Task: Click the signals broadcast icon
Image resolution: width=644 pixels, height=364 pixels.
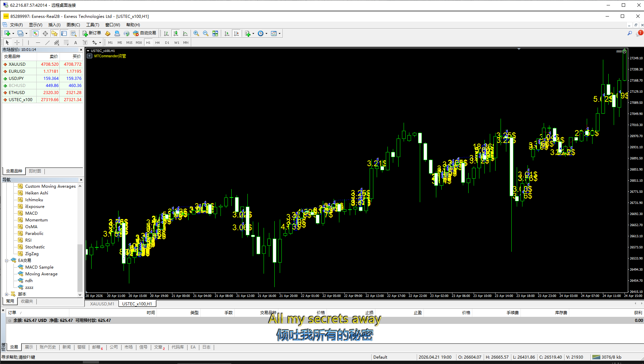Action: [127, 33]
